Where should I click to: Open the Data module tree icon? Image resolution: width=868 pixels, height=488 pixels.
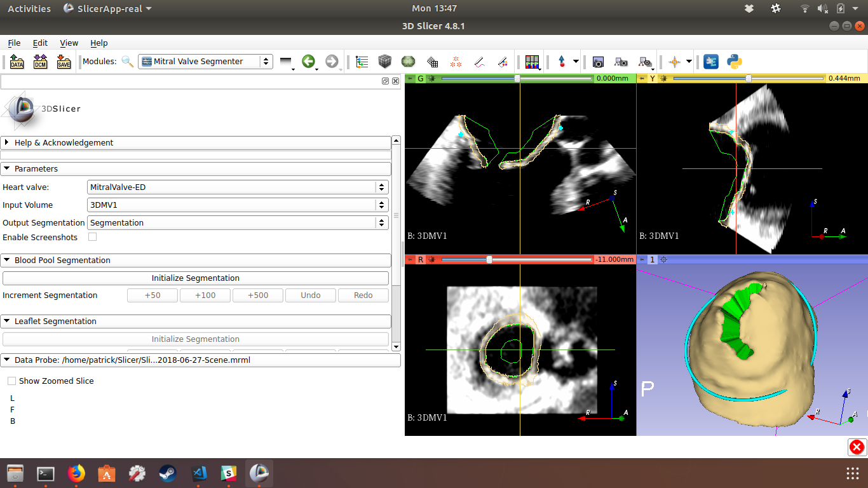362,62
